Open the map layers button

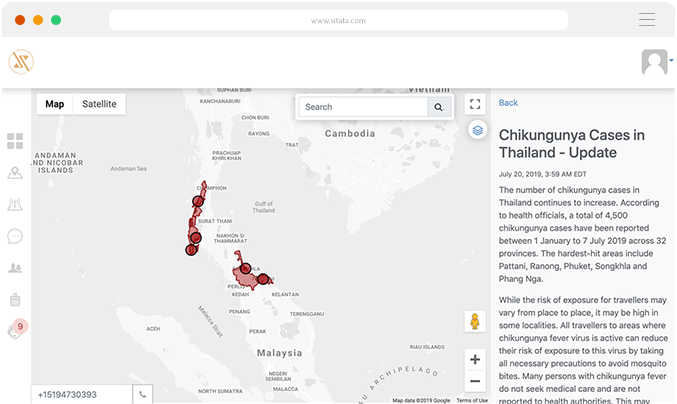click(x=477, y=130)
